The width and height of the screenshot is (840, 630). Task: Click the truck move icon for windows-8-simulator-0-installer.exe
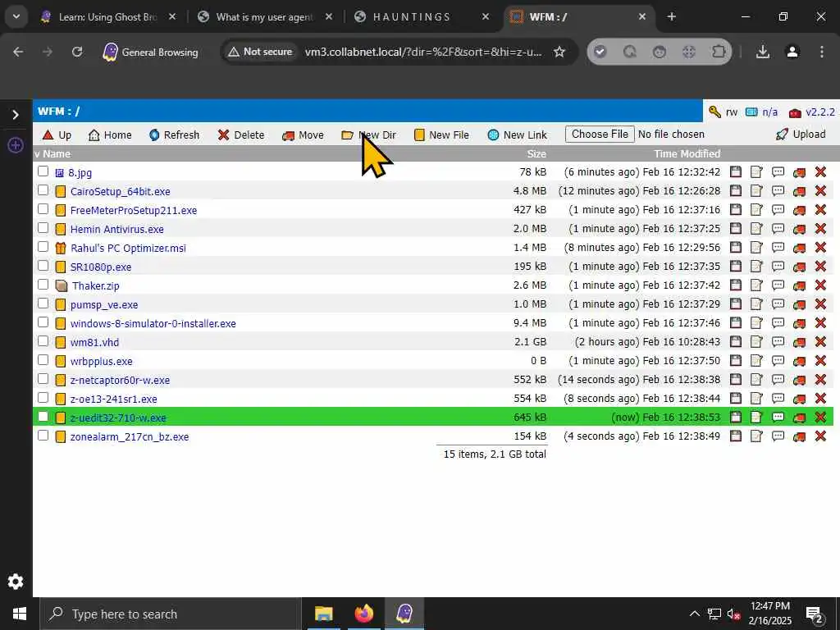[x=799, y=323]
